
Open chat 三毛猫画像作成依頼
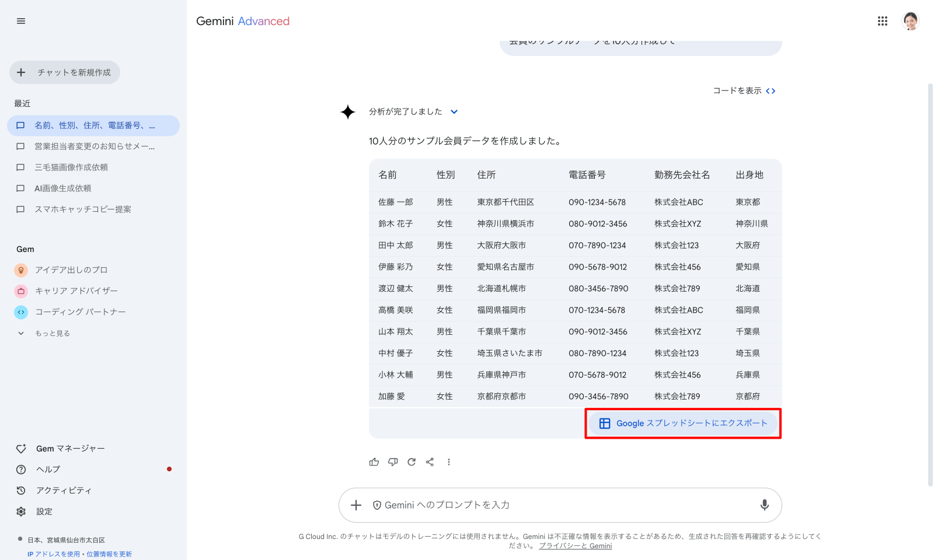click(93, 167)
